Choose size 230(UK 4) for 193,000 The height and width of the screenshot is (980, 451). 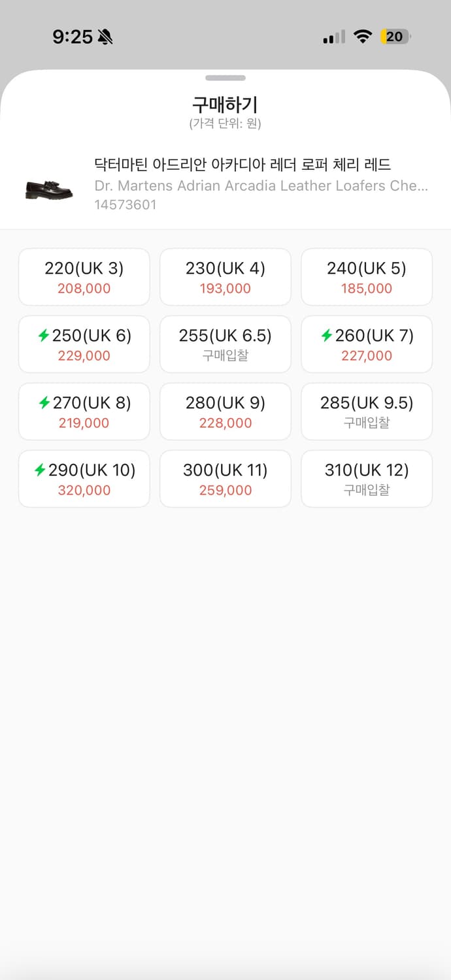[x=225, y=276]
